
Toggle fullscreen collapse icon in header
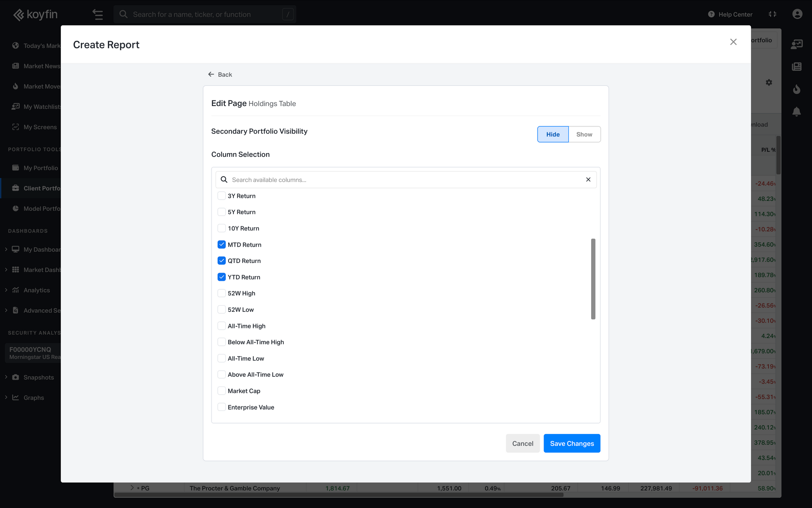pyautogui.click(x=772, y=14)
